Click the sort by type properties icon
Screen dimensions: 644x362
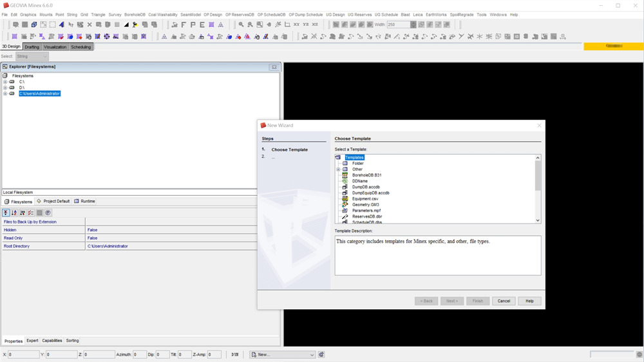click(x=23, y=213)
